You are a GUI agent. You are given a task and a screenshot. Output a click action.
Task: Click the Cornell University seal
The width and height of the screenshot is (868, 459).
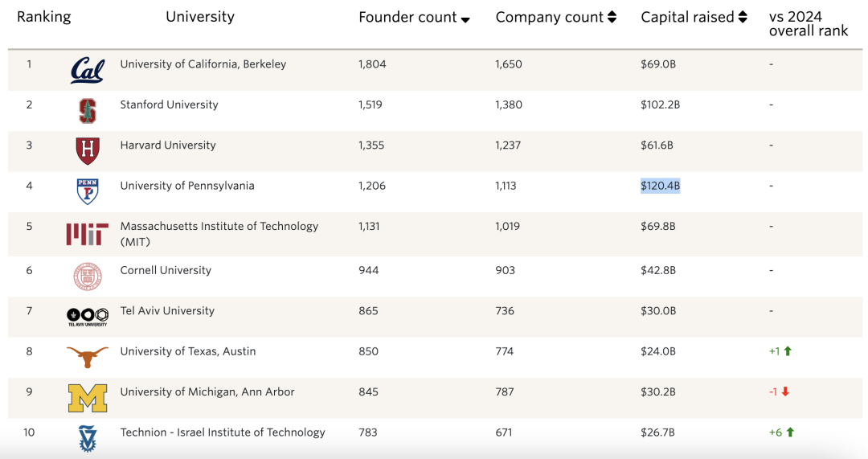tap(88, 277)
